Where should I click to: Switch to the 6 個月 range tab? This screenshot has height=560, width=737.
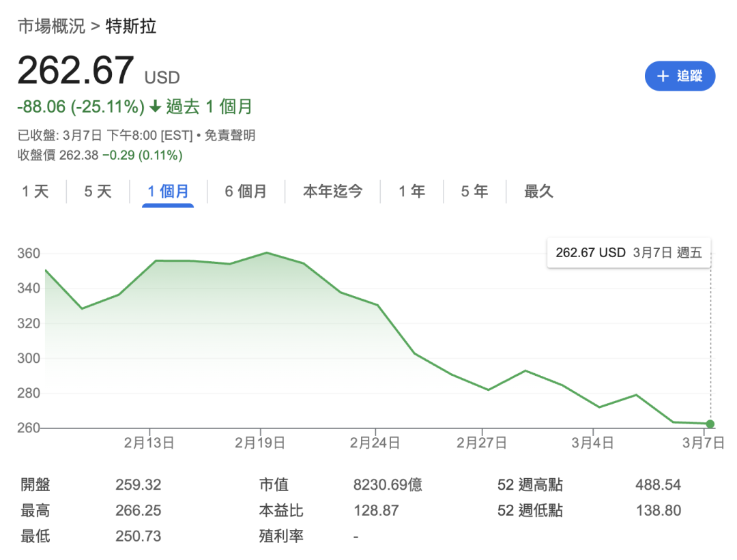[x=246, y=192]
